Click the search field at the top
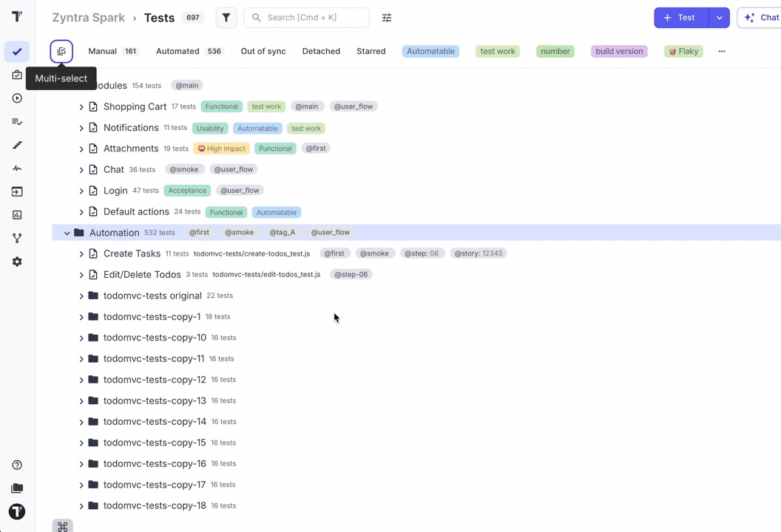This screenshot has height=532, width=781. pyautogui.click(x=306, y=17)
